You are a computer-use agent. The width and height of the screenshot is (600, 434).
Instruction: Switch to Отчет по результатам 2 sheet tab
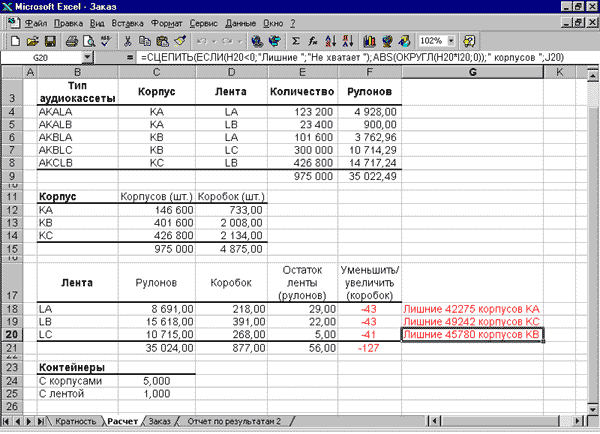234,421
